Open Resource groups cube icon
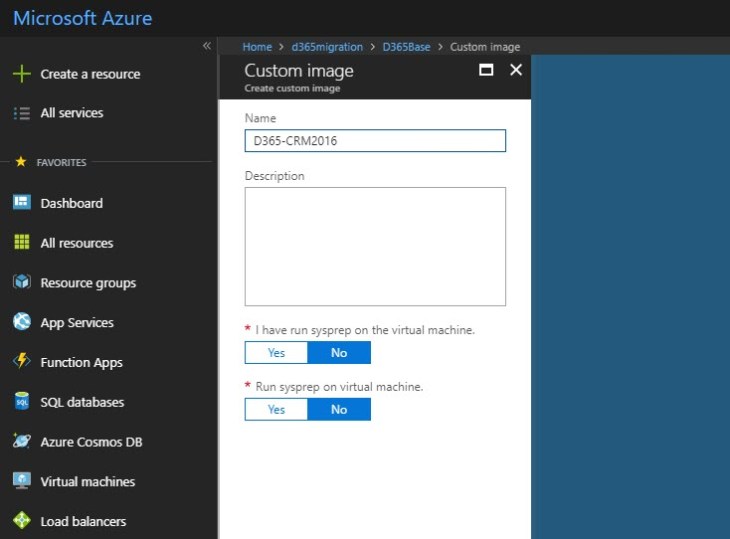 point(21,283)
